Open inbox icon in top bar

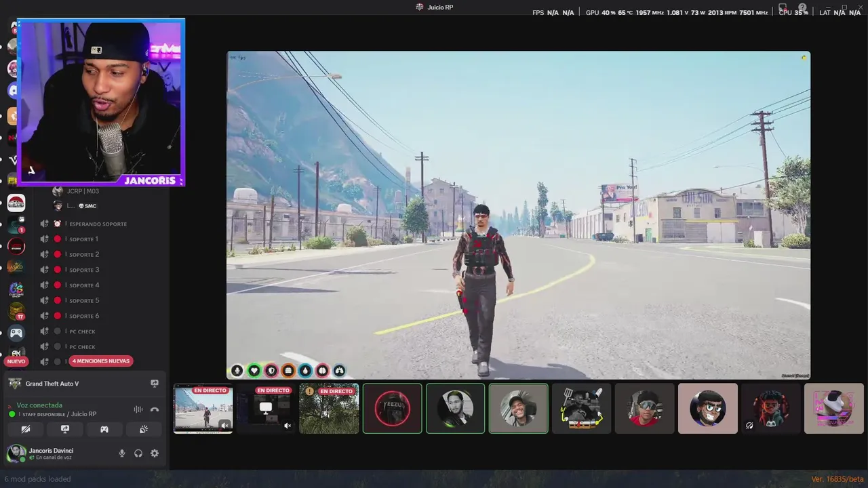783,9
